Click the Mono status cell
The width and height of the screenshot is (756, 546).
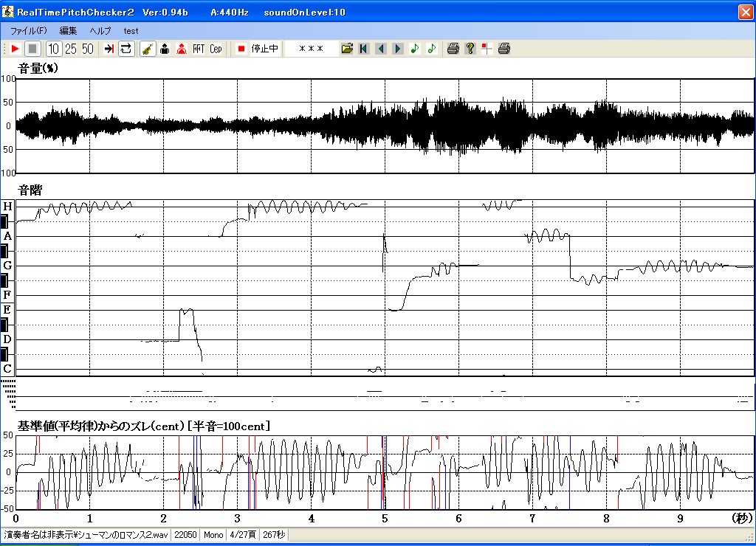tap(213, 535)
